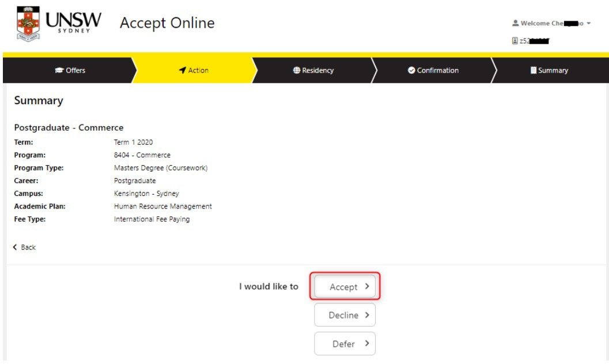This screenshot has width=609, height=364.
Task: Click the user silhouette icon beside Welcome
Action: pyautogui.click(x=515, y=24)
